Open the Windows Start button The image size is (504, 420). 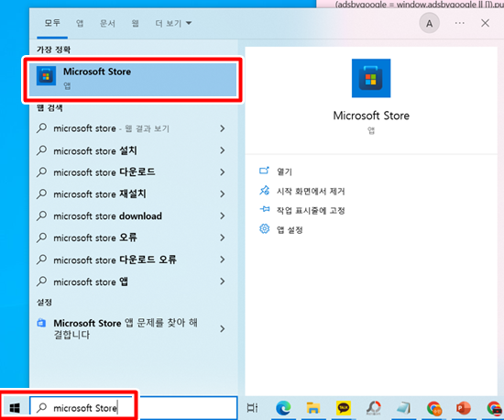pyautogui.click(x=15, y=408)
